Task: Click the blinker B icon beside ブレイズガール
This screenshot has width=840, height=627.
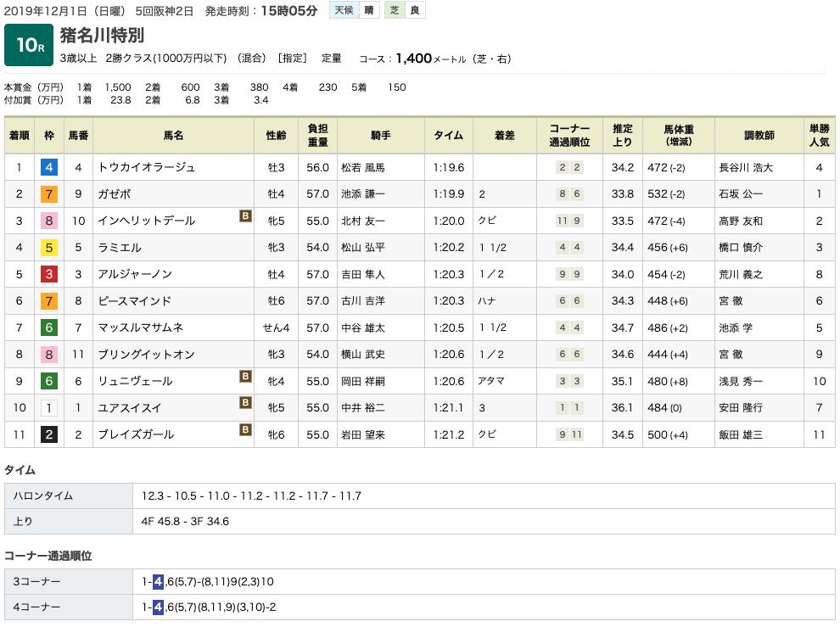Action: pyautogui.click(x=245, y=430)
